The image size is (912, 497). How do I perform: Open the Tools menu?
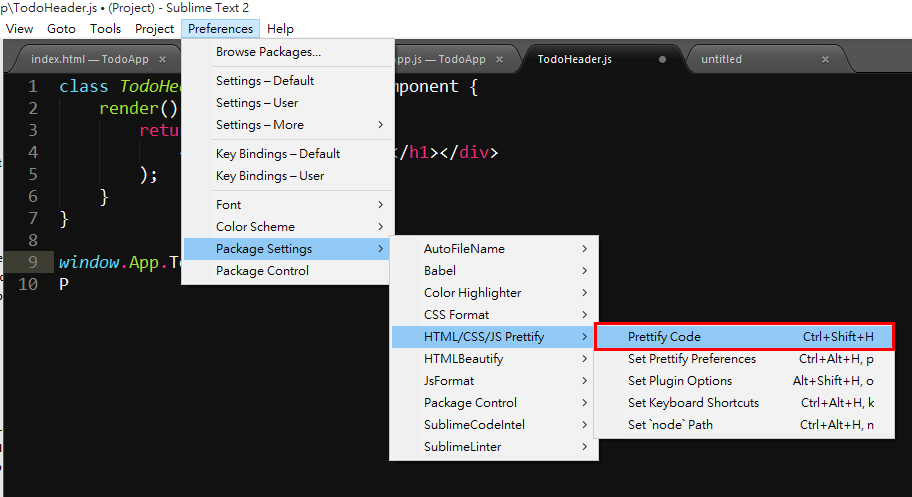[105, 29]
